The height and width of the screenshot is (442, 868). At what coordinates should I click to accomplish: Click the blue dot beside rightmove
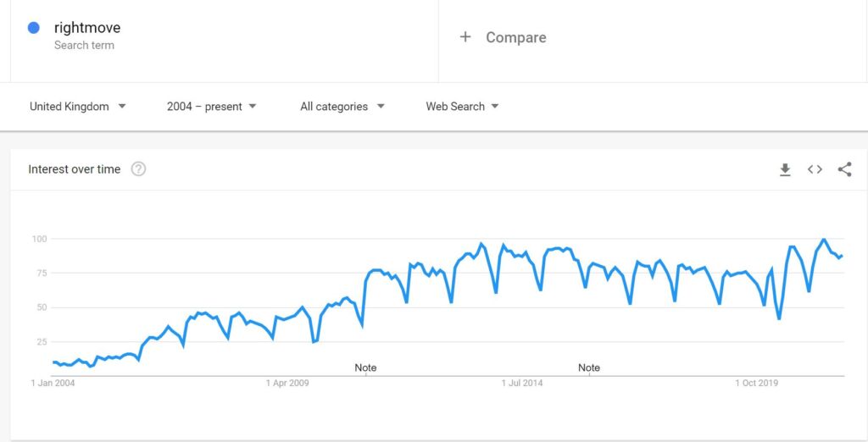tap(34, 28)
